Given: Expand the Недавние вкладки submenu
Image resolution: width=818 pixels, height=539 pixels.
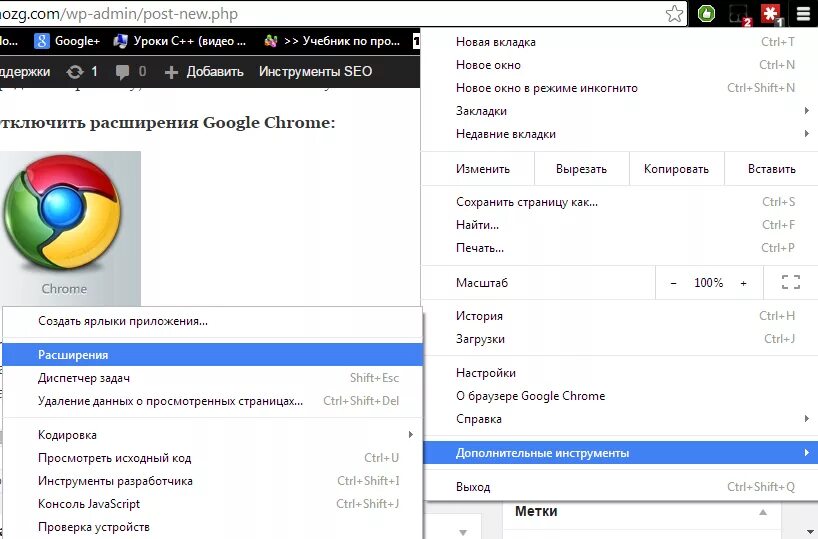Looking at the screenshot, I should coord(620,134).
